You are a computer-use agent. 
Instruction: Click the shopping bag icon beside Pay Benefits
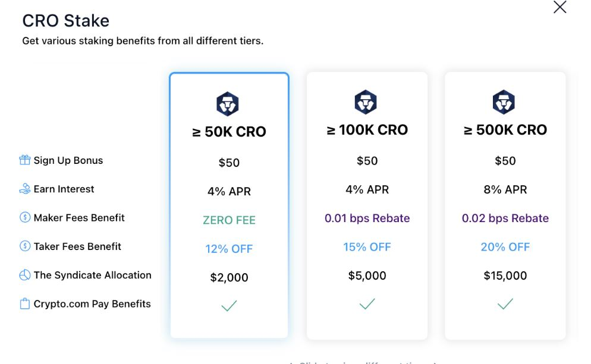point(25,303)
